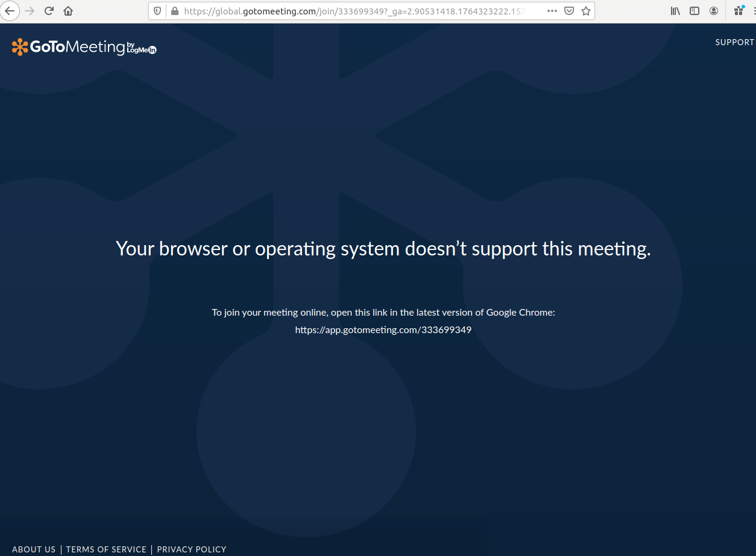Click the GoToMeeting logo
This screenshot has height=556, width=756.
[x=84, y=47]
